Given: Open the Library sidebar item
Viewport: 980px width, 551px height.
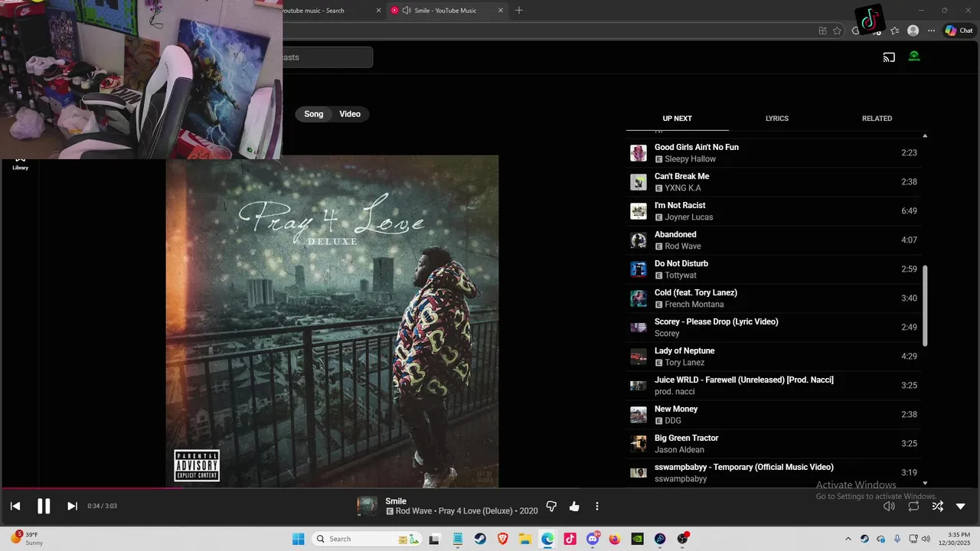Looking at the screenshot, I should pyautogui.click(x=21, y=163).
